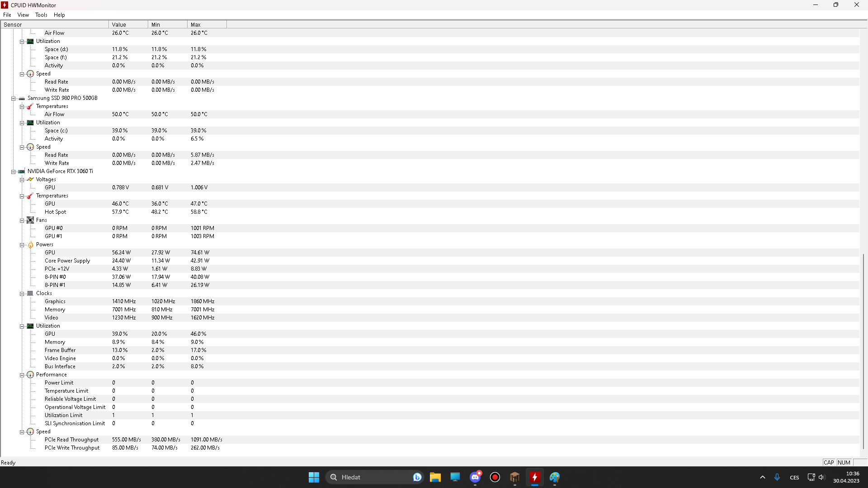Click the Value column header

[128, 25]
